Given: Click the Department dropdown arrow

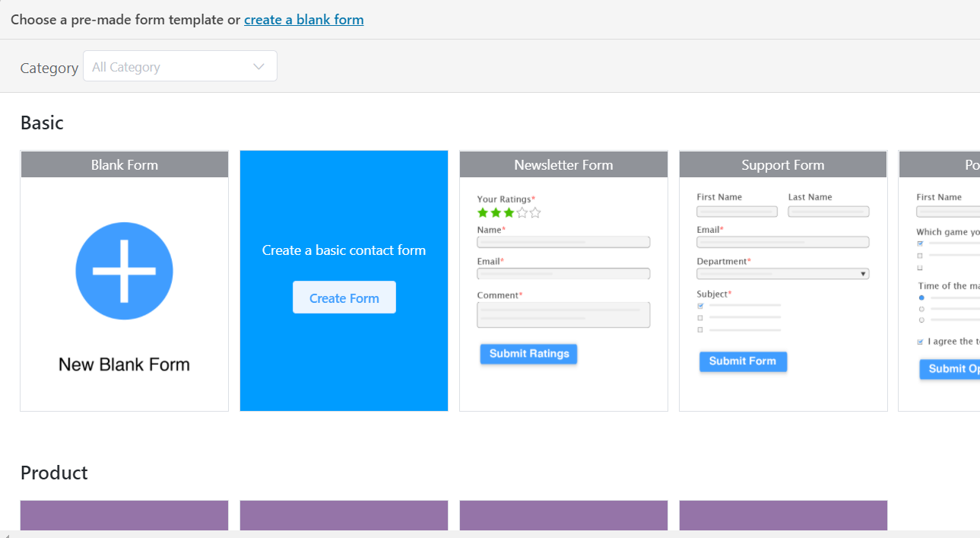Looking at the screenshot, I should 862,272.
